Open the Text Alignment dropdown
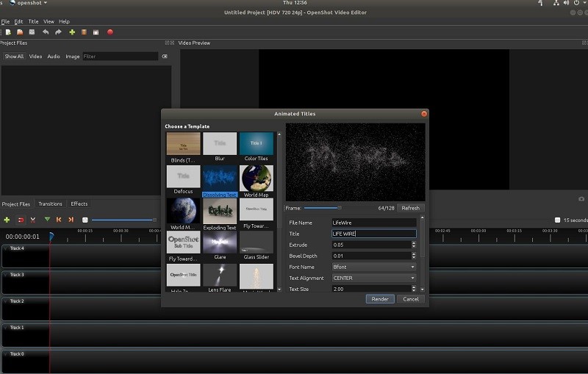Screen dimensions: 588x374 374,278
